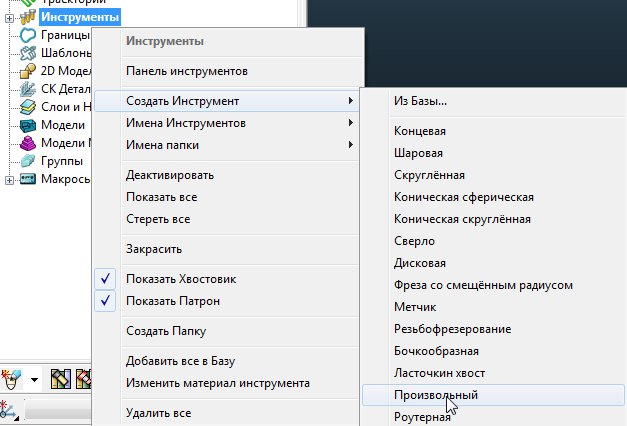Expand the Макросы tree node
627x426 pixels.
point(9,180)
